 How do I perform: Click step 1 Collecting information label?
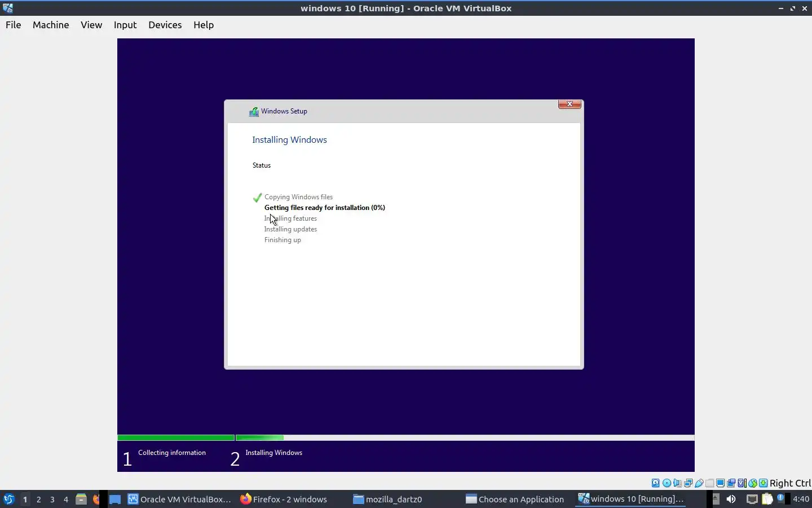(172, 453)
